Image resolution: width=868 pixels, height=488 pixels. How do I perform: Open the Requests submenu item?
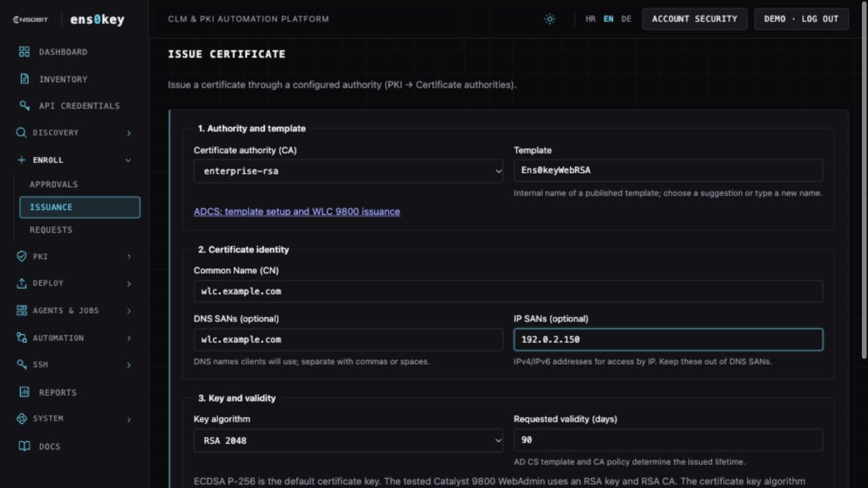click(51, 230)
